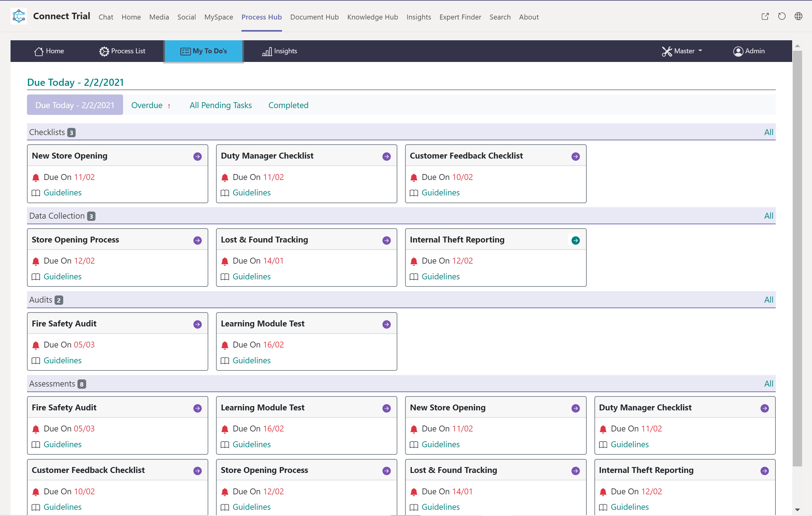Click the scroll down arrow of page scrollbar

coord(797,509)
